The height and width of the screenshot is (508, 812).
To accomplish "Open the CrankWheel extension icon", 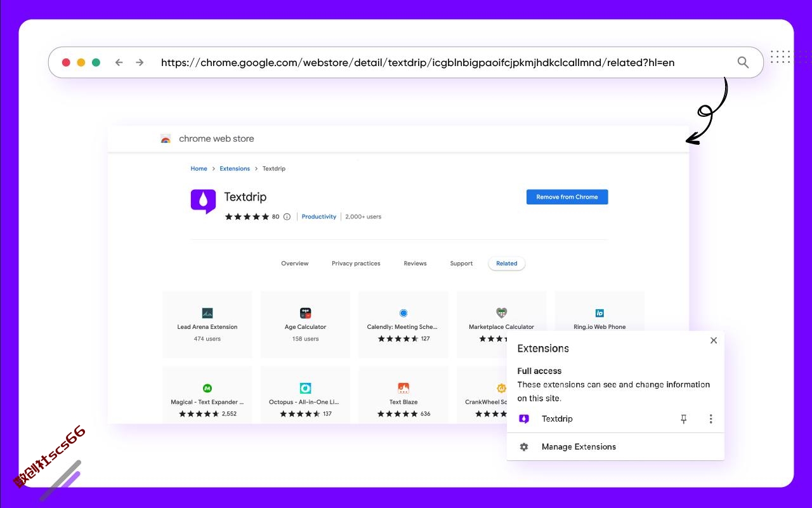I will (x=501, y=388).
